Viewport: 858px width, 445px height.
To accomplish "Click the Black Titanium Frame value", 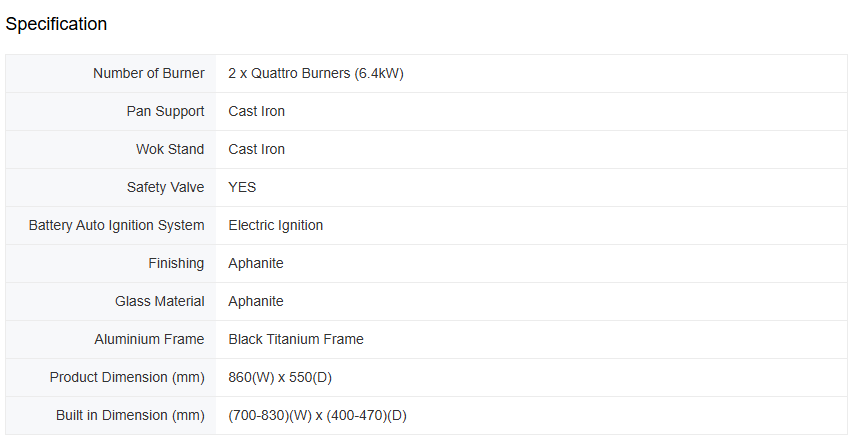I will pos(296,339).
